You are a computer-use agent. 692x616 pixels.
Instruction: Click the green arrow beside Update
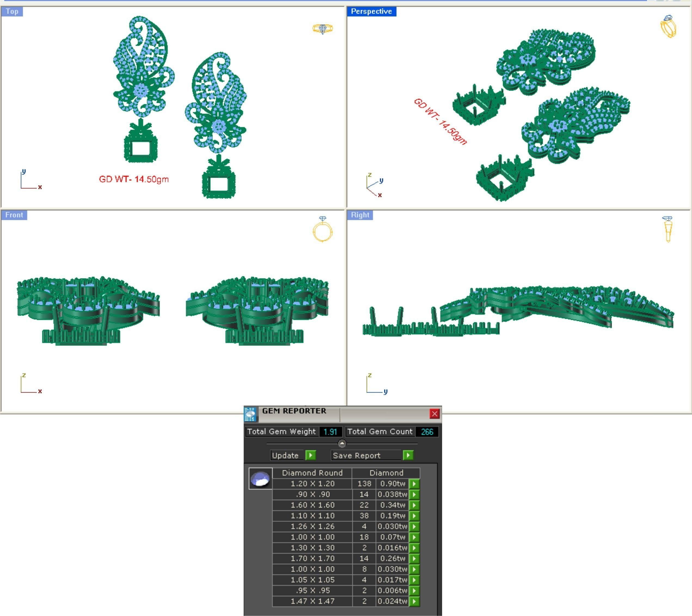(x=310, y=455)
